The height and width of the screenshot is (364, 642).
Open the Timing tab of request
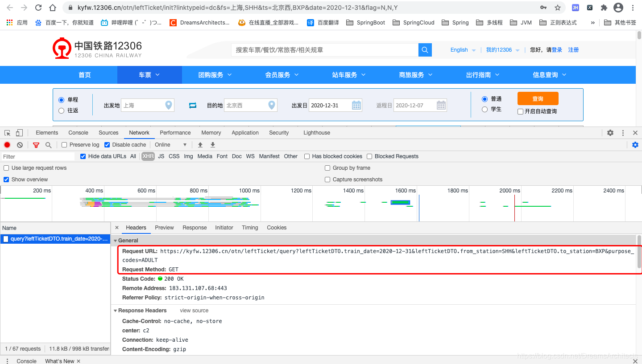pyautogui.click(x=250, y=228)
